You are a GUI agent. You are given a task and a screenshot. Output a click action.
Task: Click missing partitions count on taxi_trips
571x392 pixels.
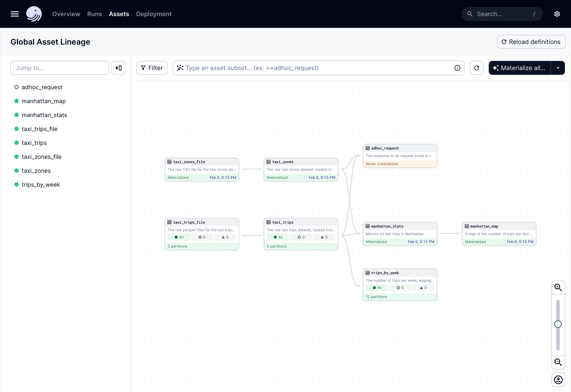[x=301, y=237]
